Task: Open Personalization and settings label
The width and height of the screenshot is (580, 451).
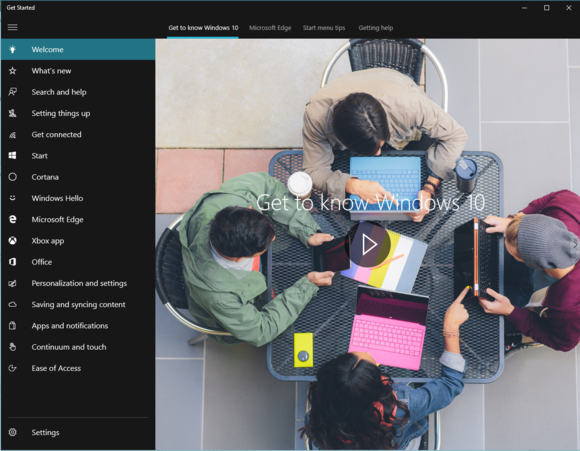Action: 79,283
